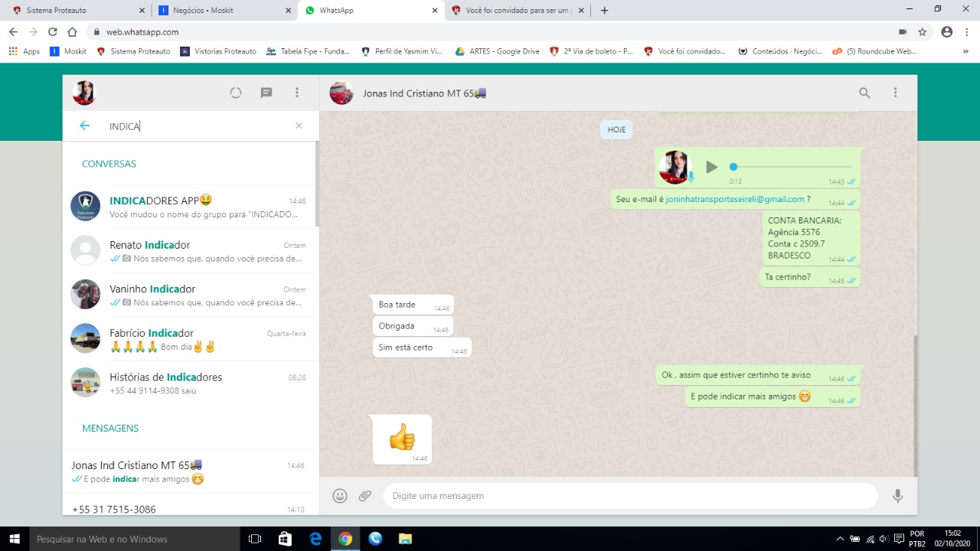Click back arrow to exit search
The height and width of the screenshot is (551, 980).
[85, 126]
